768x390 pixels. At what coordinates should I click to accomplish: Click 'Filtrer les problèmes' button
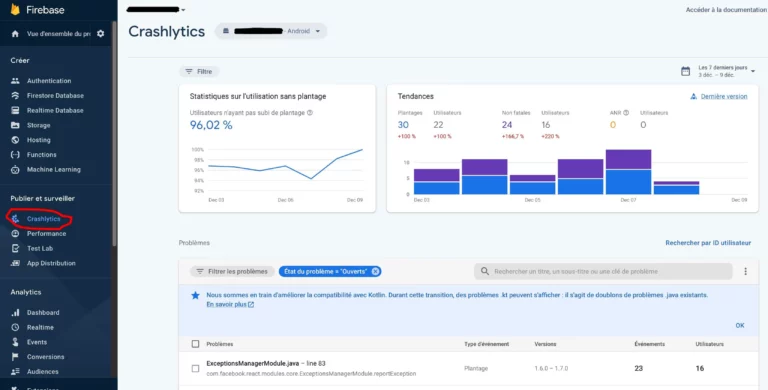coord(232,271)
